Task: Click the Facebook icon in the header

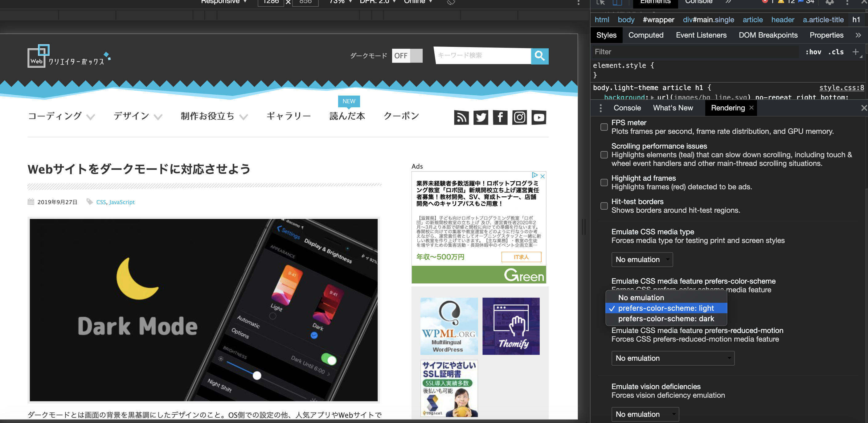Action: click(500, 117)
